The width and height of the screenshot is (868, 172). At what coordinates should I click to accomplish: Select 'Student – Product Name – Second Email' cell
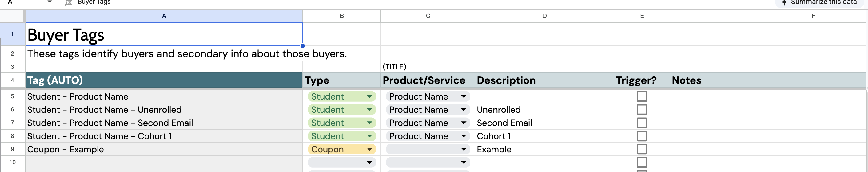[x=164, y=123]
